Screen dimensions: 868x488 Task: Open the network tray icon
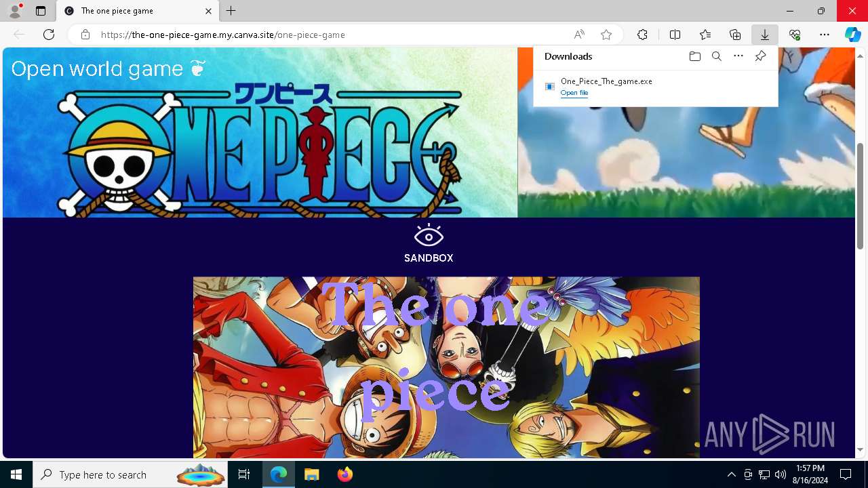pyautogui.click(x=764, y=474)
